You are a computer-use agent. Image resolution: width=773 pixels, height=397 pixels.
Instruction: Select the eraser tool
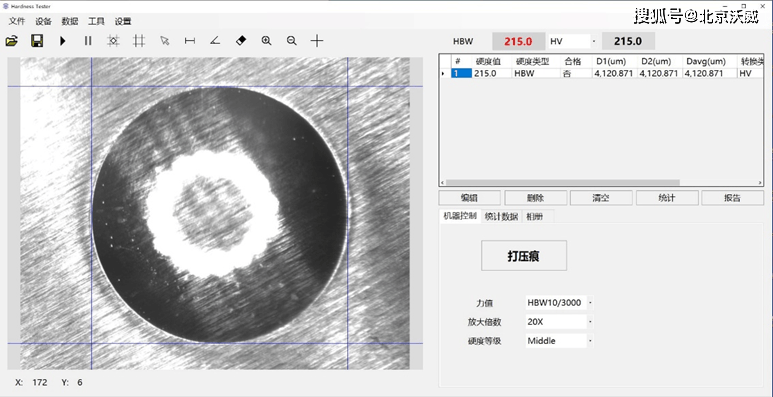pos(241,41)
